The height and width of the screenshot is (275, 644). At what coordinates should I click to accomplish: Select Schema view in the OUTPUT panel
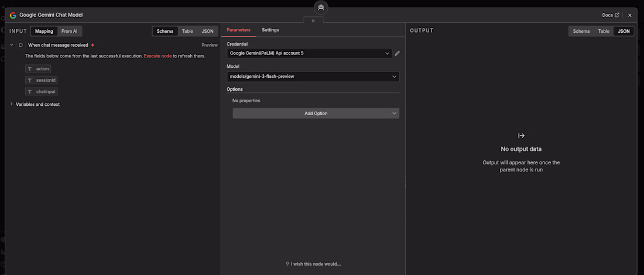(581, 31)
